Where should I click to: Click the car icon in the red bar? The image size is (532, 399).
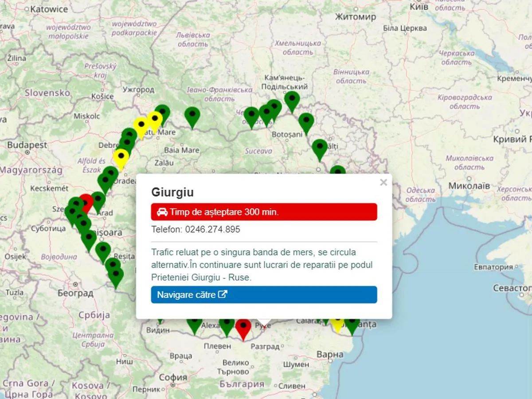[x=162, y=212]
